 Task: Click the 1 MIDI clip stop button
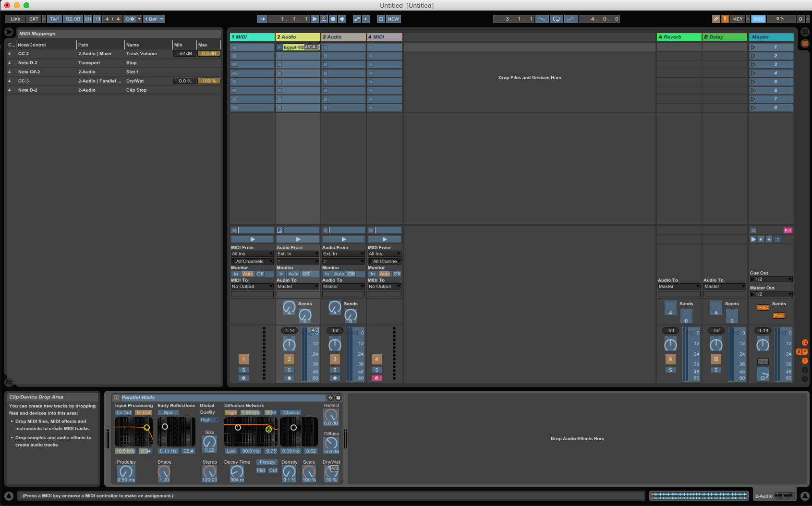point(234,230)
